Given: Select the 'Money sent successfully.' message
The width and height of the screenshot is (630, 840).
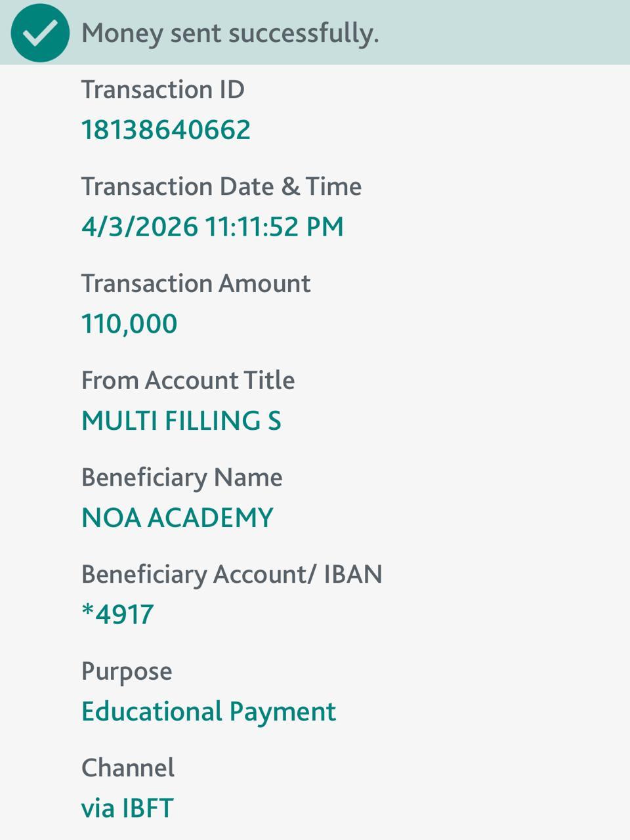Looking at the screenshot, I should (x=230, y=33).
